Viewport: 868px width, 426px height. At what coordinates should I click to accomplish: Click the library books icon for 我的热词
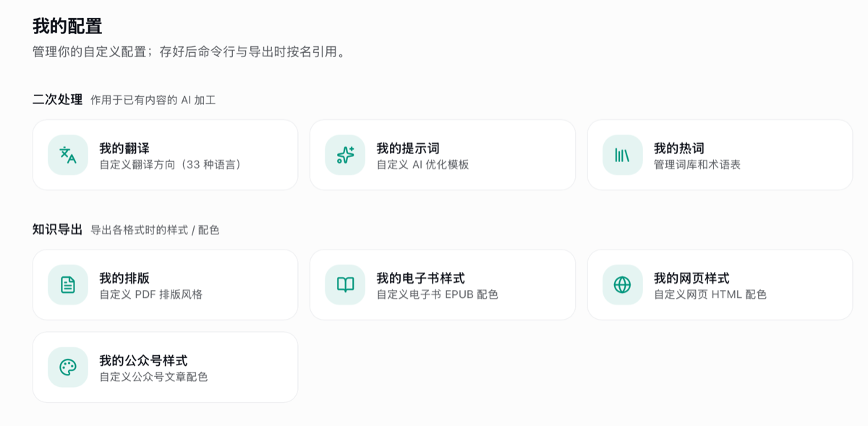point(622,155)
